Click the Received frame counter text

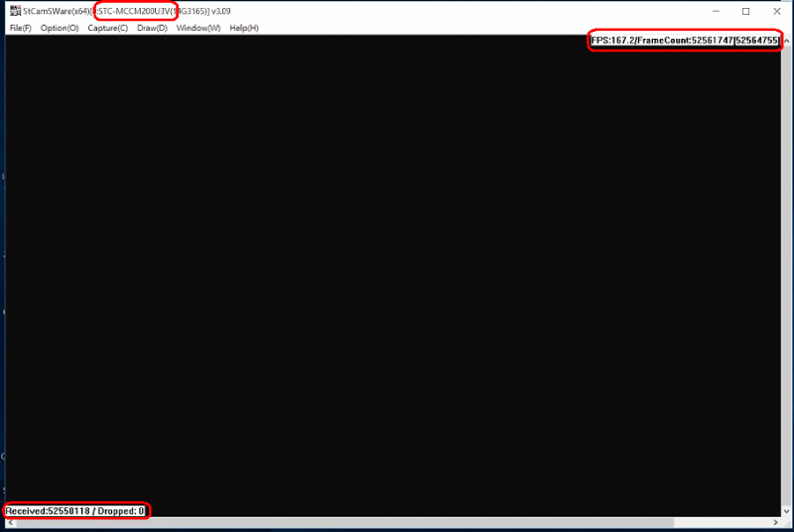(x=49, y=511)
